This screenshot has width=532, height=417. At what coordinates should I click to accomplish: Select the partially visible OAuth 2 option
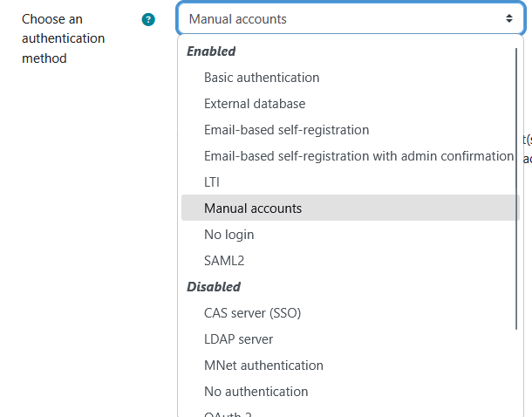click(x=228, y=413)
